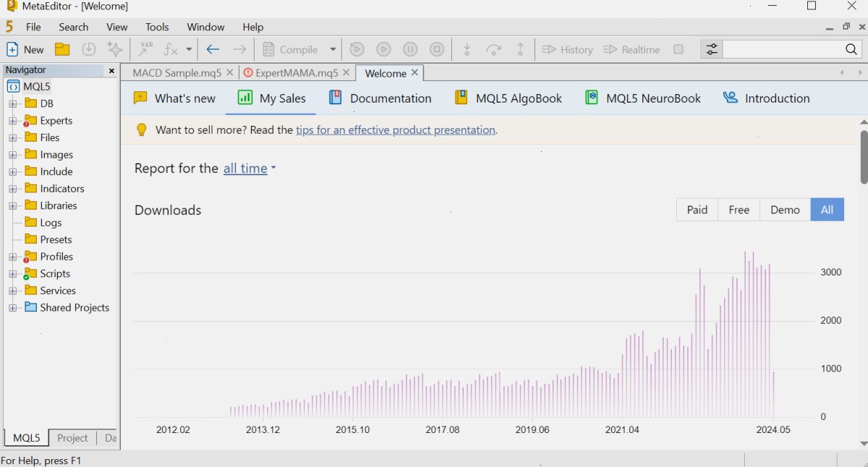
Task: Open file using yellow folder icon
Action: 62,49
